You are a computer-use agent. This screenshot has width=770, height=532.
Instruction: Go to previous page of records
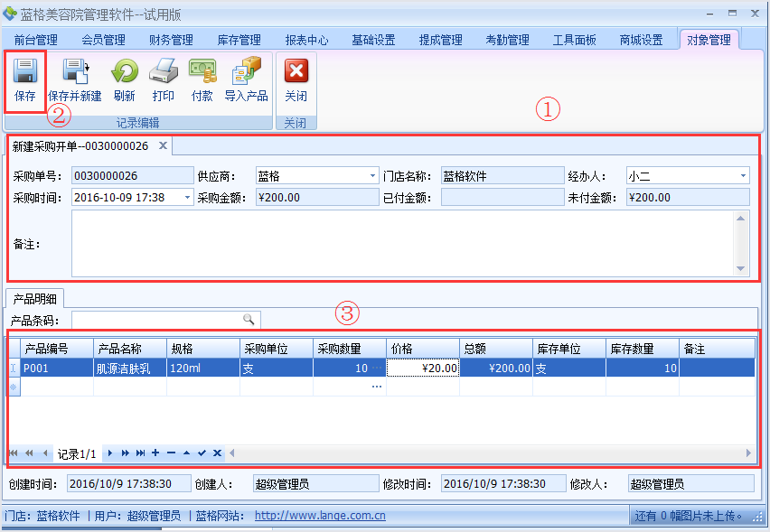[29, 453]
